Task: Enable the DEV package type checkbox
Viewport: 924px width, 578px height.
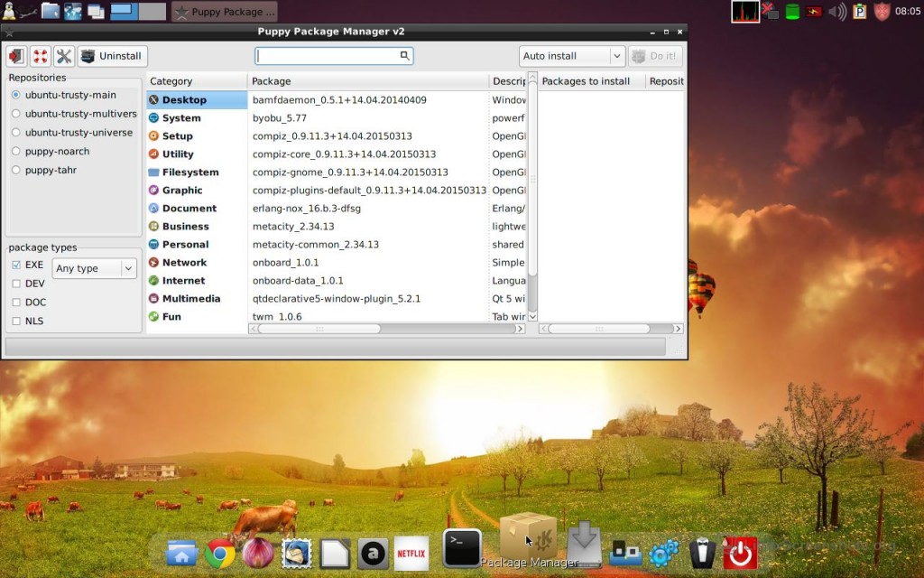Action: click(x=16, y=284)
